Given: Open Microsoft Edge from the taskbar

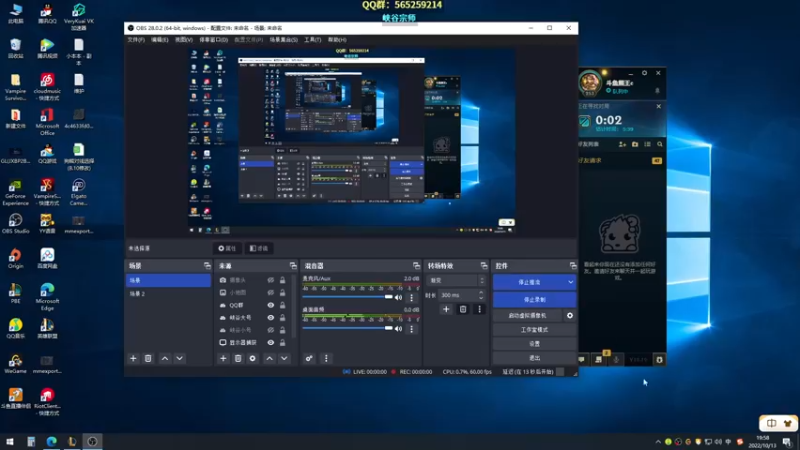Looking at the screenshot, I should 52,441.
